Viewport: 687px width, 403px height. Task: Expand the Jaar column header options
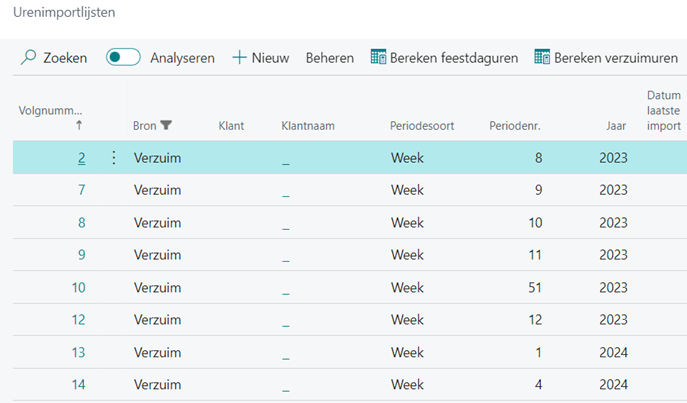tap(616, 126)
